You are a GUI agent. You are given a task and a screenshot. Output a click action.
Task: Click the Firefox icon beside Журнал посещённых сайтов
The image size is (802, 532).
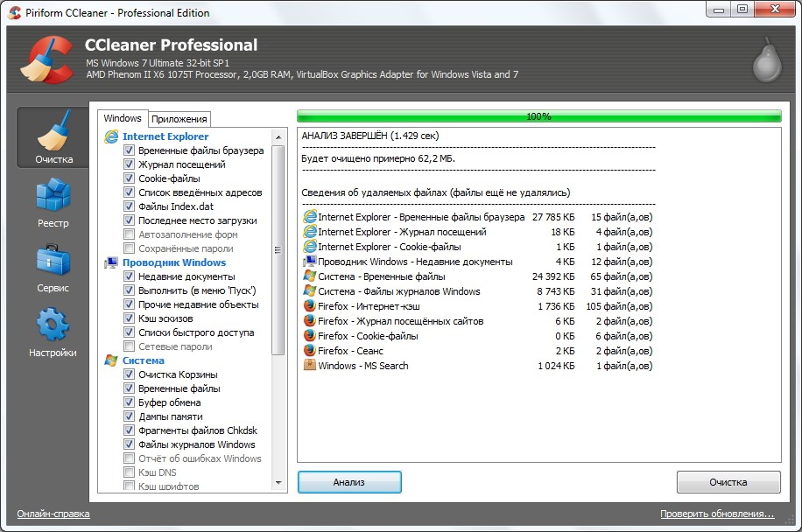pyautogui.click(x=309, y=320)
